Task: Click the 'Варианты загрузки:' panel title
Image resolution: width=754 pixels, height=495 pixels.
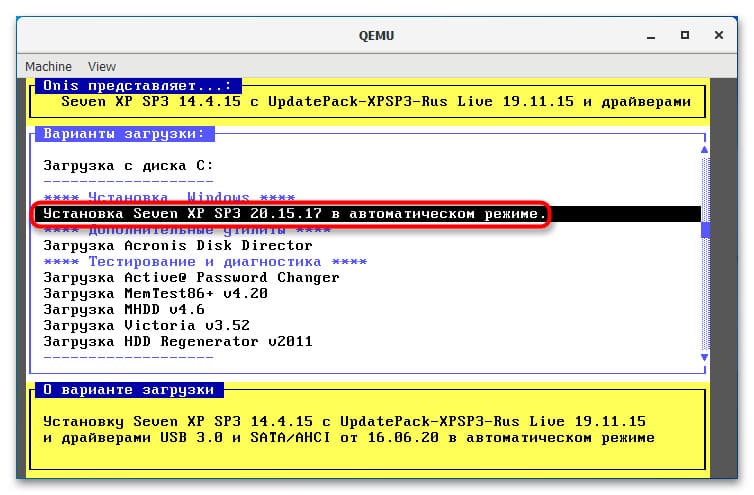Action: tap(125, 133)
